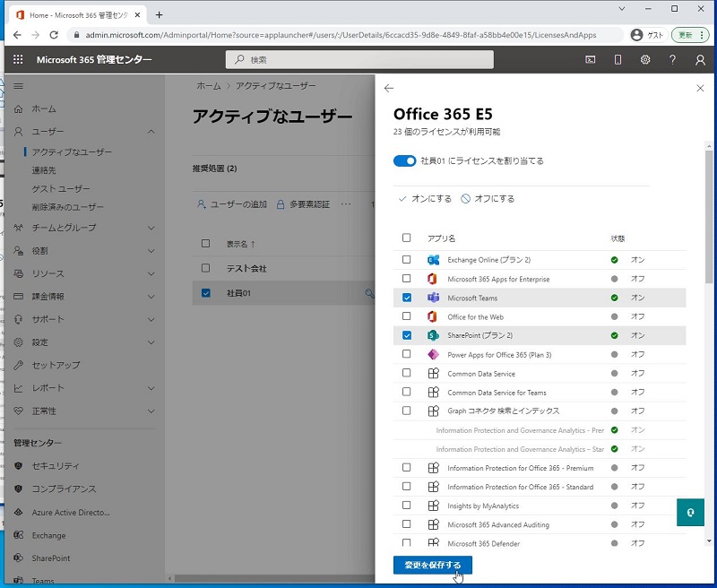Screen dimensions: 717x588
Task: Click the browser reload icon
Action: point(54,35)
